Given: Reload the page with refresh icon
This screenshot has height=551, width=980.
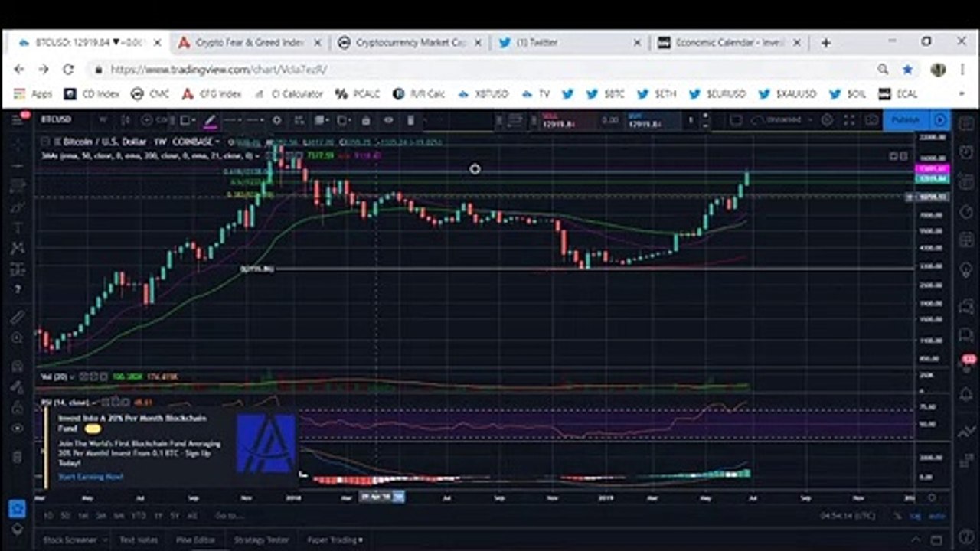Looking at the screenshot, I should pyautogui.click(x=67, y=69).
